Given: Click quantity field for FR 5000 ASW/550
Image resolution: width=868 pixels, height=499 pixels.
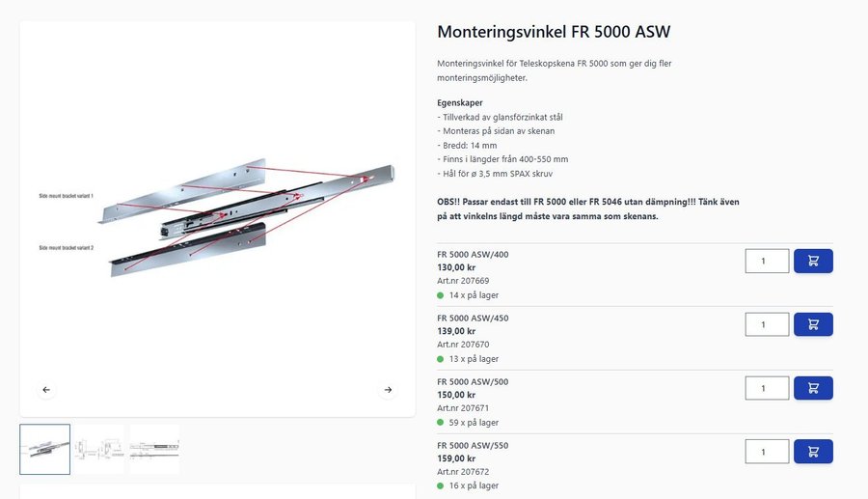Looking at the screenshot, I should 767,452.
